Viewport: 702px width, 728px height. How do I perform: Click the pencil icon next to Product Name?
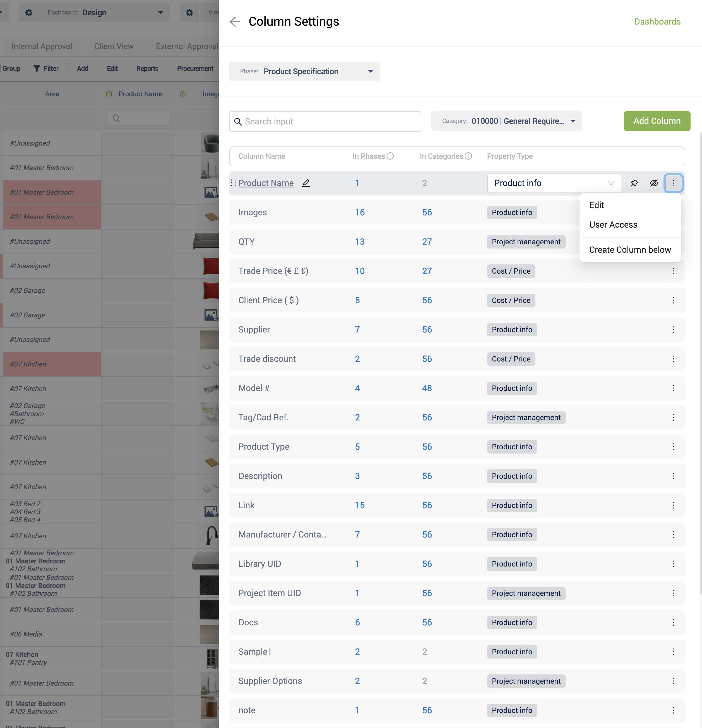pyautogui.click(x=306, y=183)
